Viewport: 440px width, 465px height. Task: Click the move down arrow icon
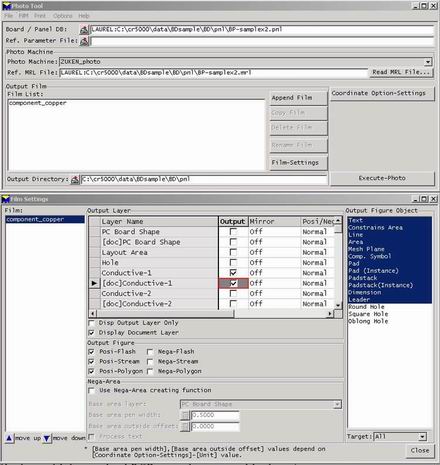tap(47, 438)
